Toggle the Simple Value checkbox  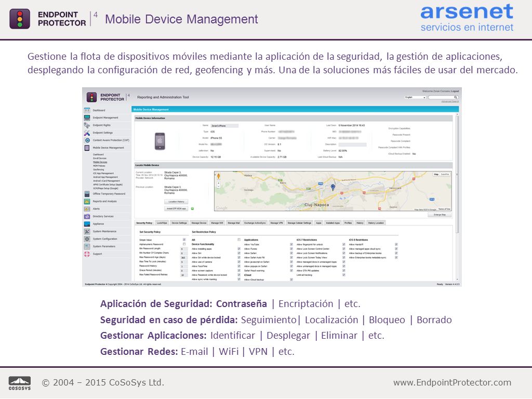[x=184, y=240]
